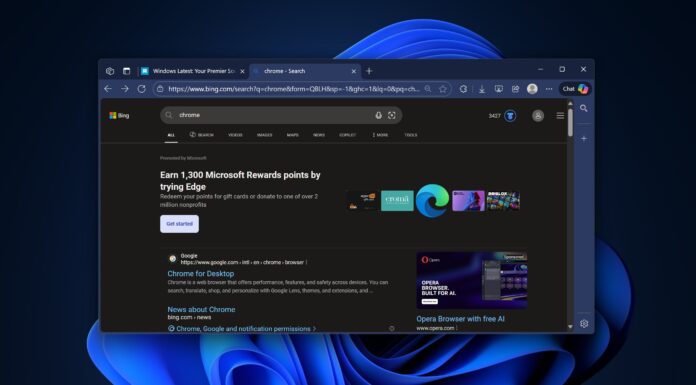
Task: Open the Edge profile avatar
Action: tap(532, 89)
